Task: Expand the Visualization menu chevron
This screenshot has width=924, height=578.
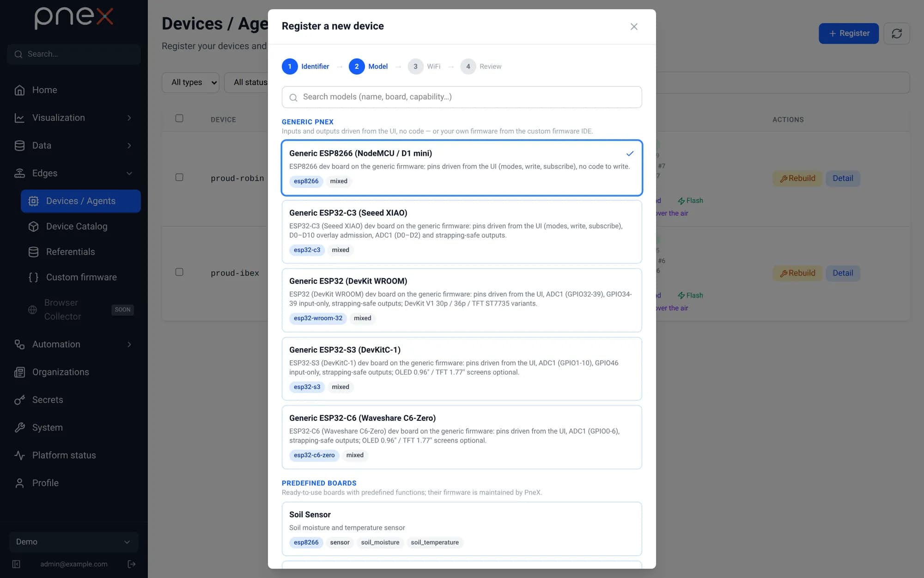Action: coord(129,118)
